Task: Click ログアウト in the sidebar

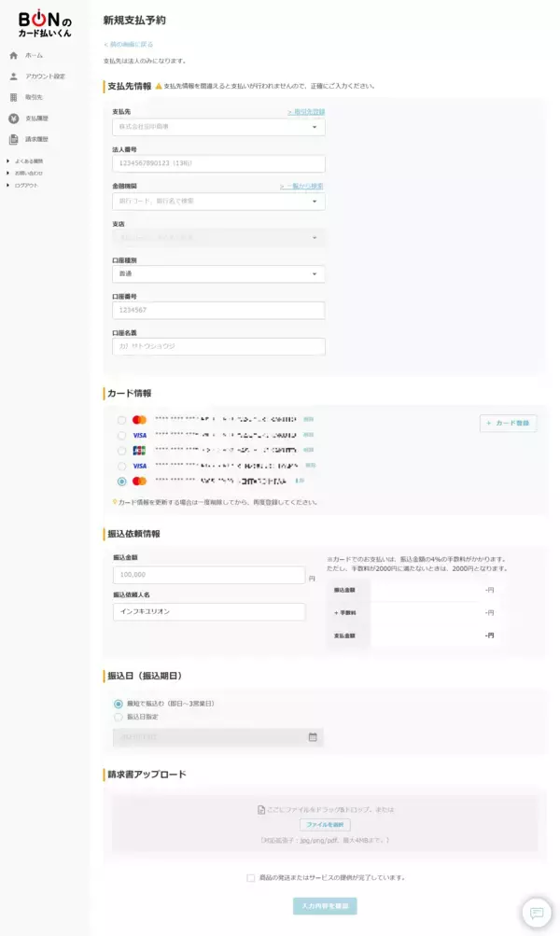Action: [x=26, y=186]
